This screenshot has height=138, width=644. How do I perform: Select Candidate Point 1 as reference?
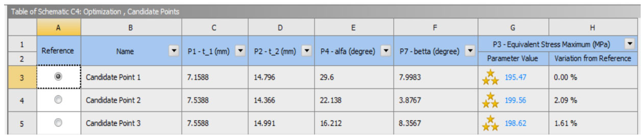click(58, 76)
